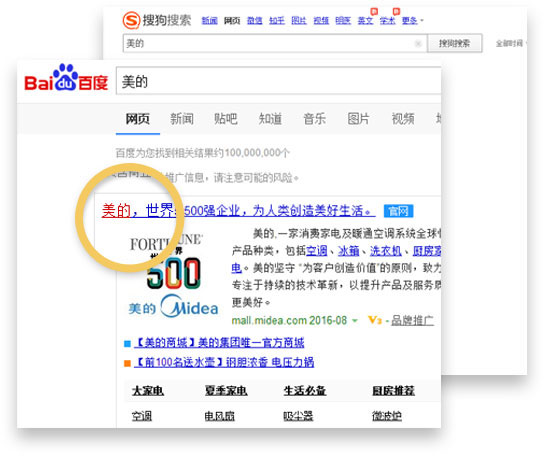Switch to the 图片 tab in Baidu
The width and height of the screenshot is (545, 456).
coord(358,119)
